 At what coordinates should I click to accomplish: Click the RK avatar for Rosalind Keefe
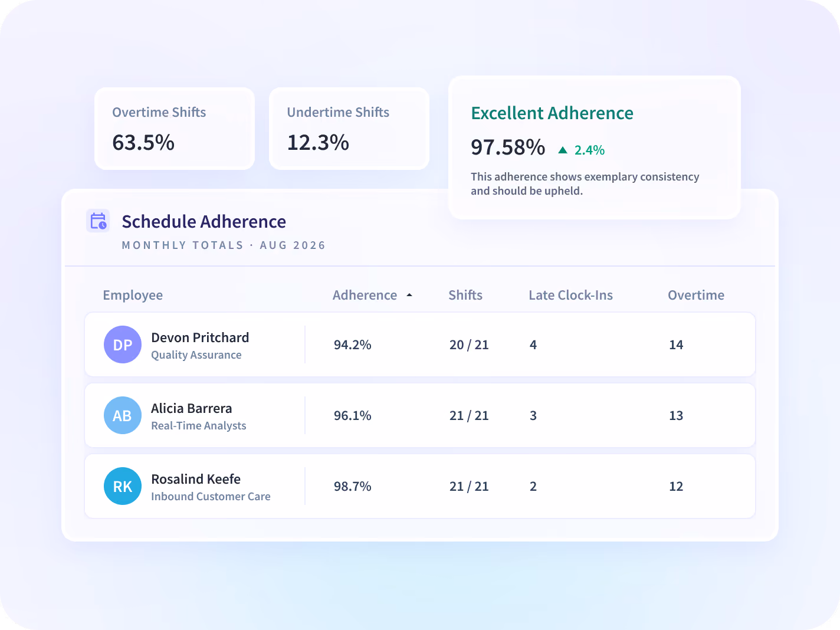tap(123, 486)
